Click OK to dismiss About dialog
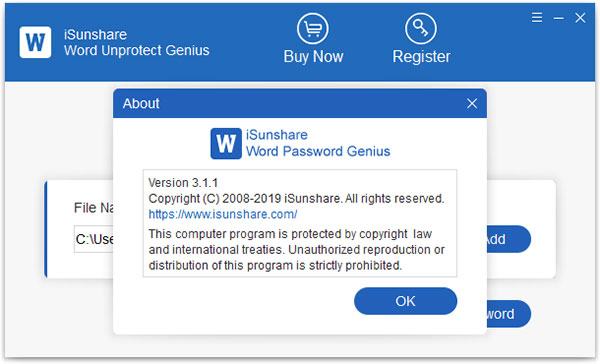600x364 pixels. (x=405, y=301)
